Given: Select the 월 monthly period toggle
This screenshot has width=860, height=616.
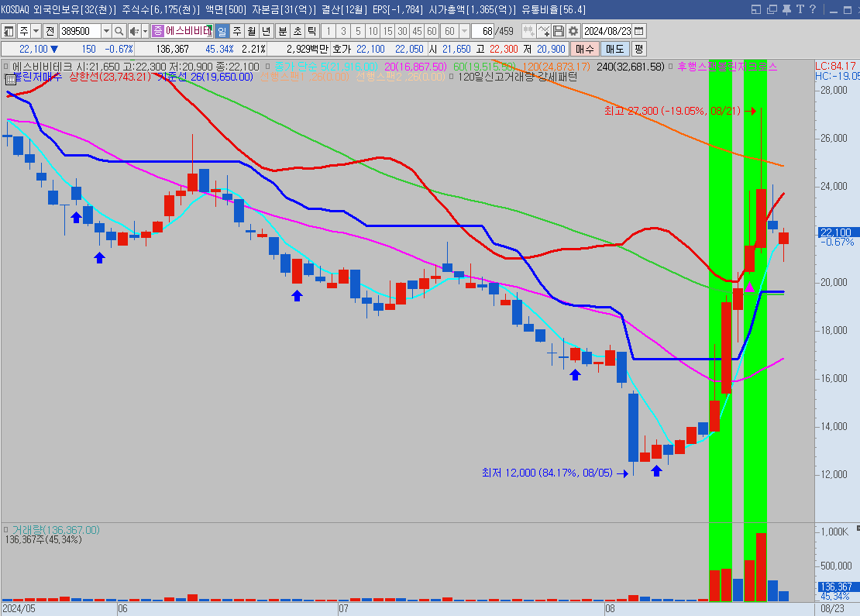Looking at the screenshot, I should (251, 31).
